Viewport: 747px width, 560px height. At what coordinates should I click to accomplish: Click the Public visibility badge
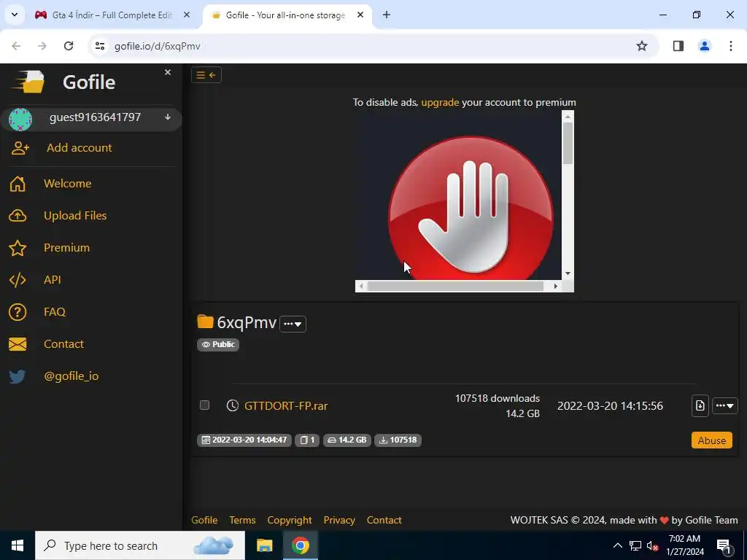coord(218,344)
